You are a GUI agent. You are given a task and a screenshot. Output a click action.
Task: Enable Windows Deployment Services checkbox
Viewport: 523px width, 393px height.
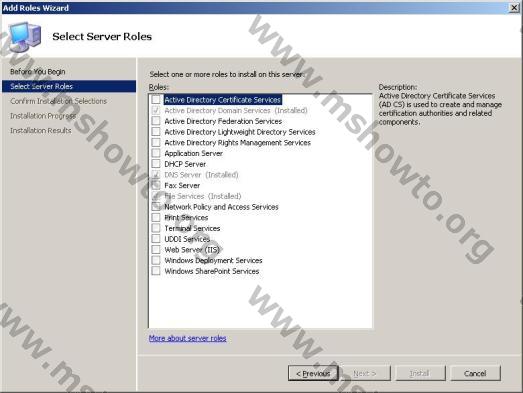[x=156, y=260]
